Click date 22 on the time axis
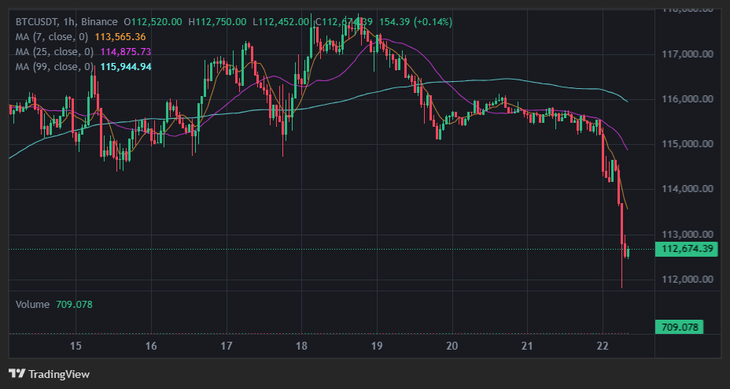730x389 pixels. tap(602, 346)
